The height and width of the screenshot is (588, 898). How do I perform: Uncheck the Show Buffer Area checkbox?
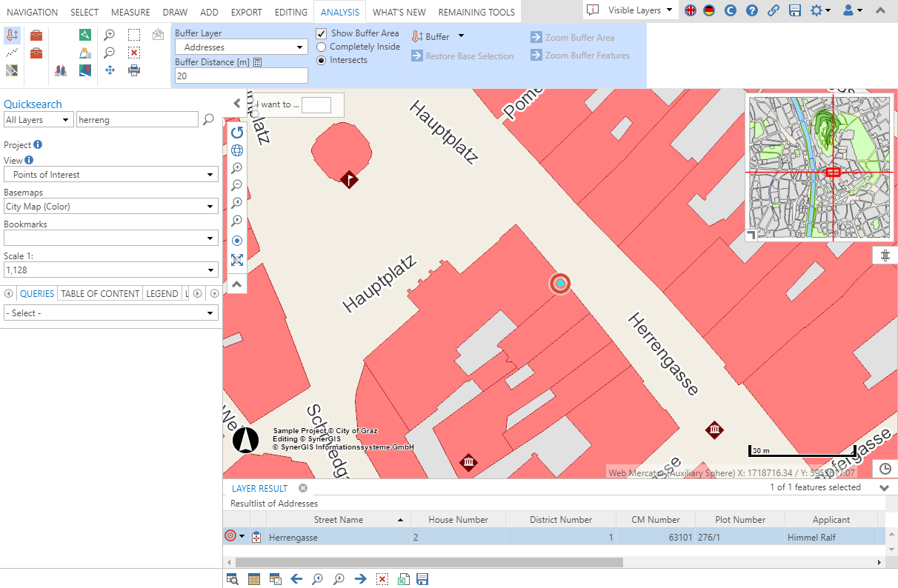click(x=322, y=33)
